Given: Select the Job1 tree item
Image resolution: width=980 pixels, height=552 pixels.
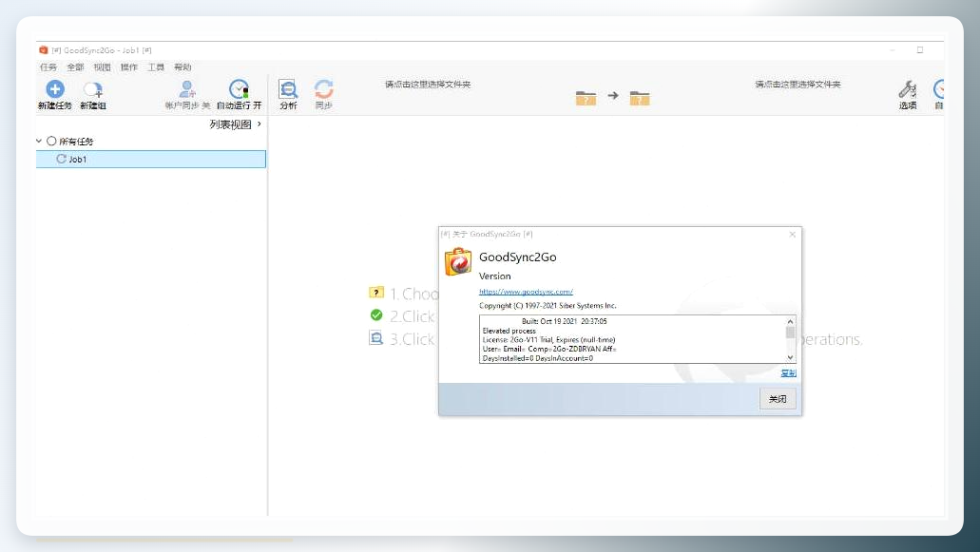Looking at the screenshot, I should (x=150, y=160).
